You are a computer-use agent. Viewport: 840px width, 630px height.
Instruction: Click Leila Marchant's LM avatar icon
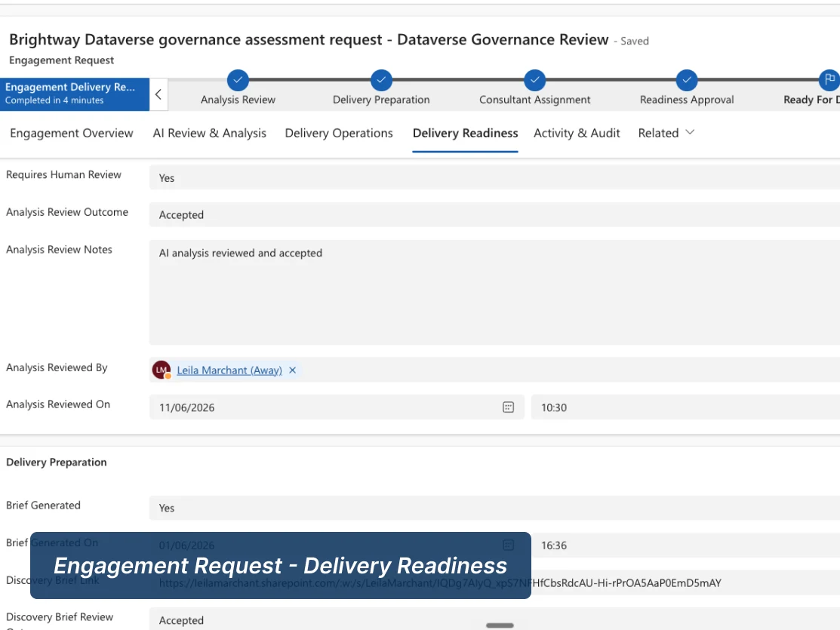click(x=162, y=370)
